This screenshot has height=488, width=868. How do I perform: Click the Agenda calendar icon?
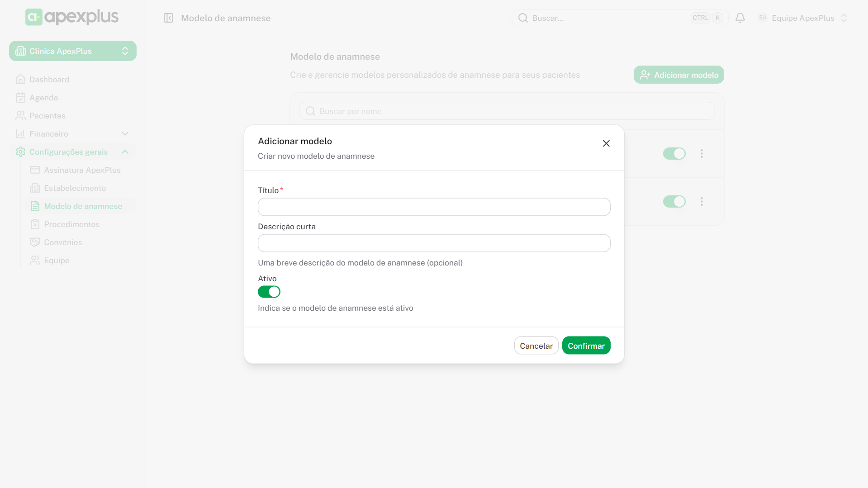(20, 98)
